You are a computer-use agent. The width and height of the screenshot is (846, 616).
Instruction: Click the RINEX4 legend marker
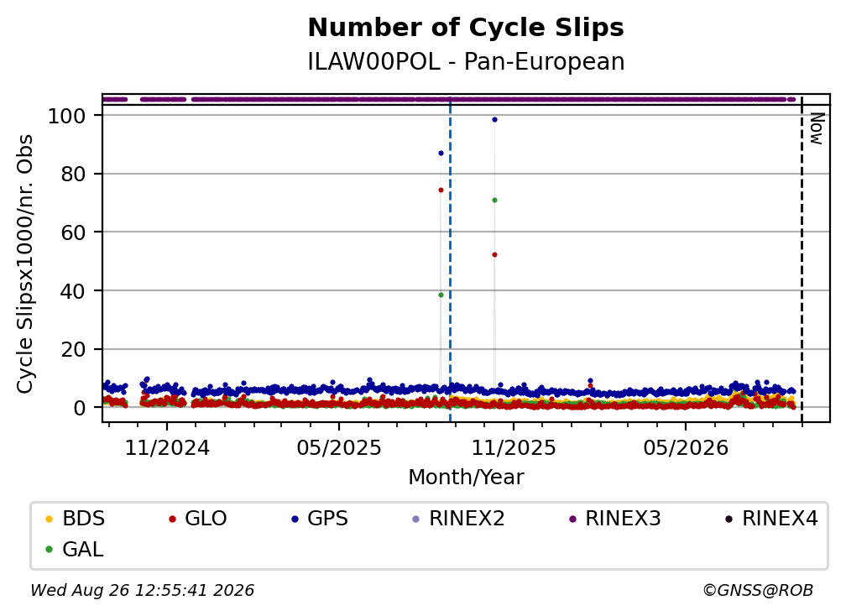[728, 519]
